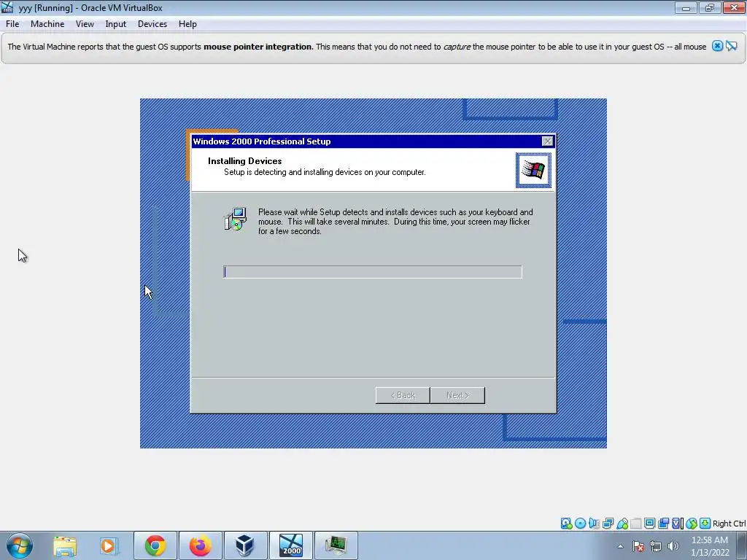The width and height of the screenshot is (747, 560).
Task: Open the View menu
Action: pyautogui.click(x=85, y=24)
